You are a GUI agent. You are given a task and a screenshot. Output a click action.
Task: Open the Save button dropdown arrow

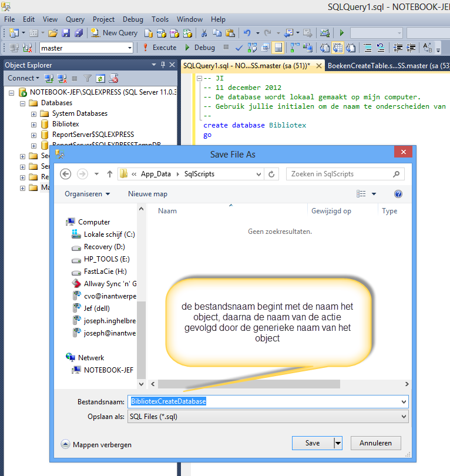(x=338, y=443)
